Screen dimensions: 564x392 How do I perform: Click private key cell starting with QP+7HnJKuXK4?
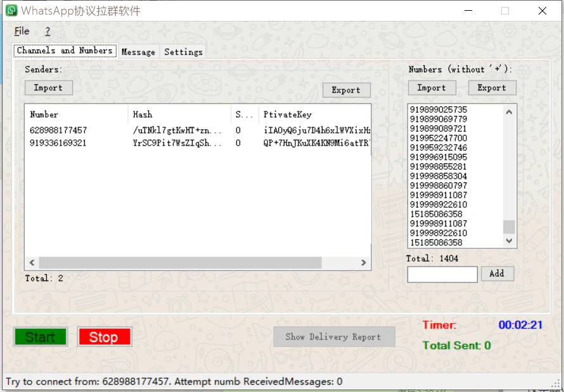(316, 143)
